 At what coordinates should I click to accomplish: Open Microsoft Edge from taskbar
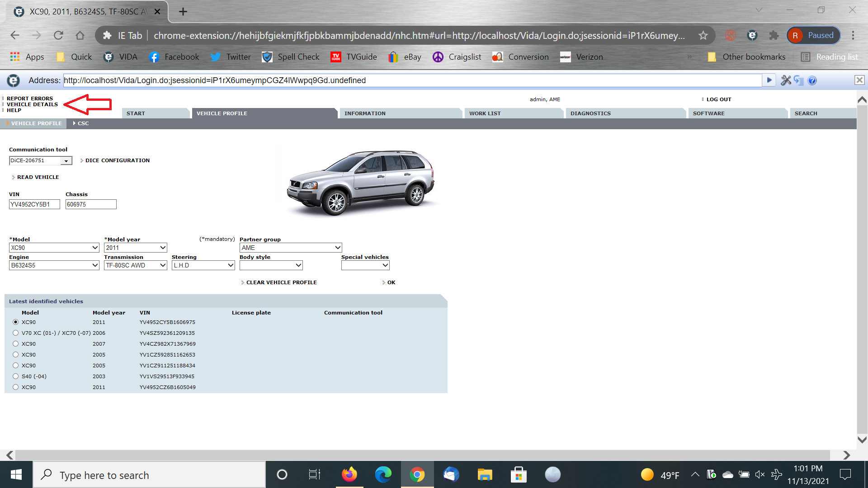(383, 474)
